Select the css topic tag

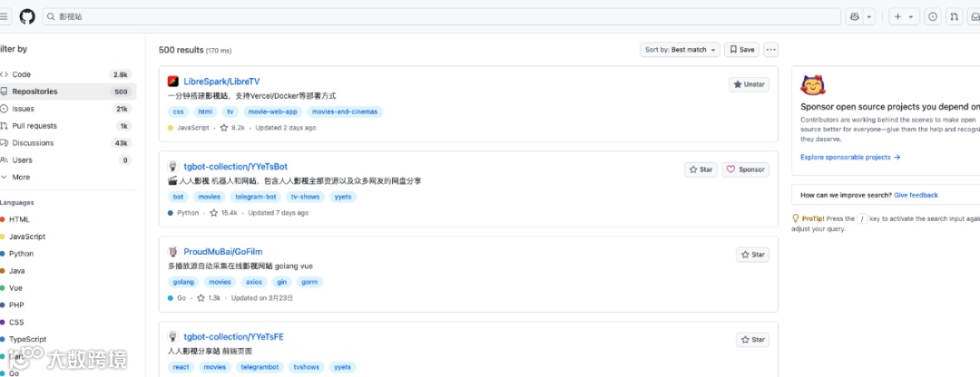[x=178, y=111]
